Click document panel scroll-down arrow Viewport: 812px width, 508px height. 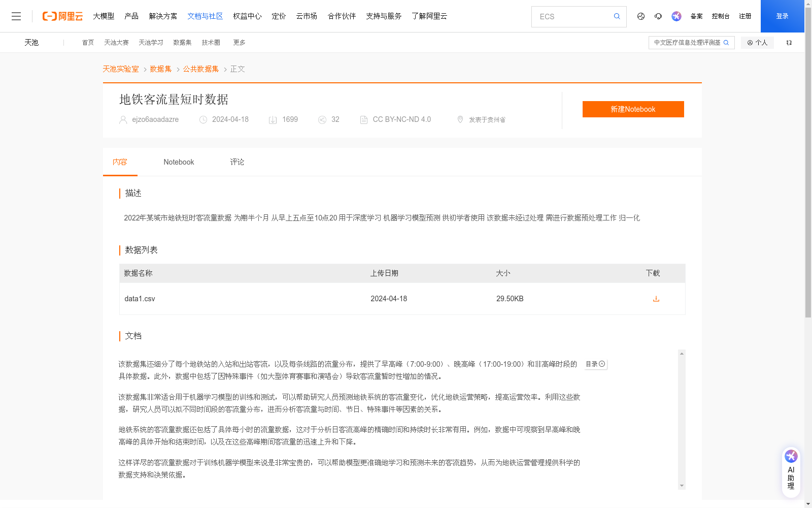click(682, 486)
